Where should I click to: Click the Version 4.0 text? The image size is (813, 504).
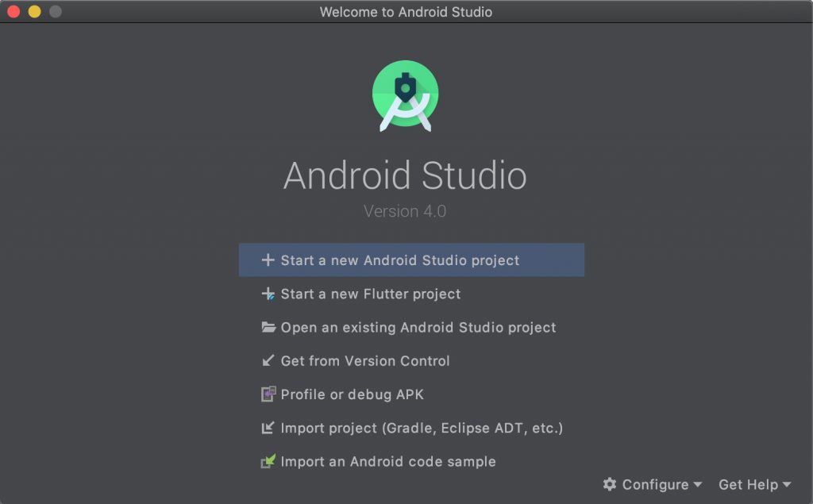405,211
